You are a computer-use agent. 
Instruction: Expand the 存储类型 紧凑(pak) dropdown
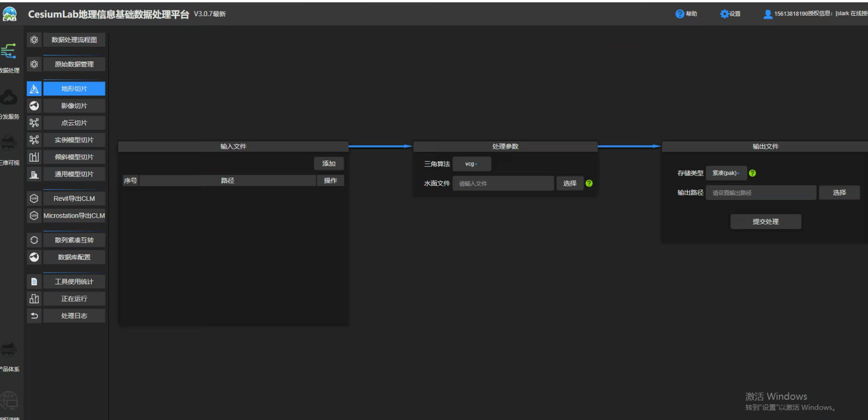coord(726,173)
